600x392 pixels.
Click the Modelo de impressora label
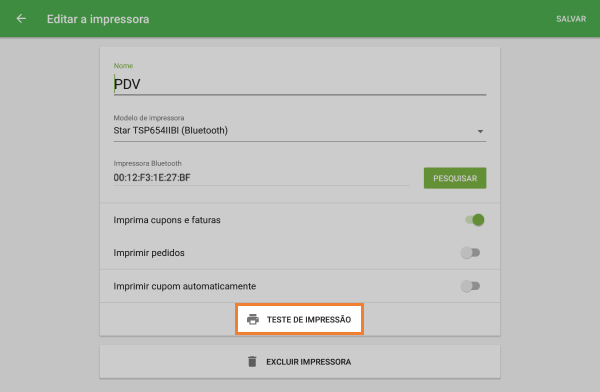click(x=149, y=118)
